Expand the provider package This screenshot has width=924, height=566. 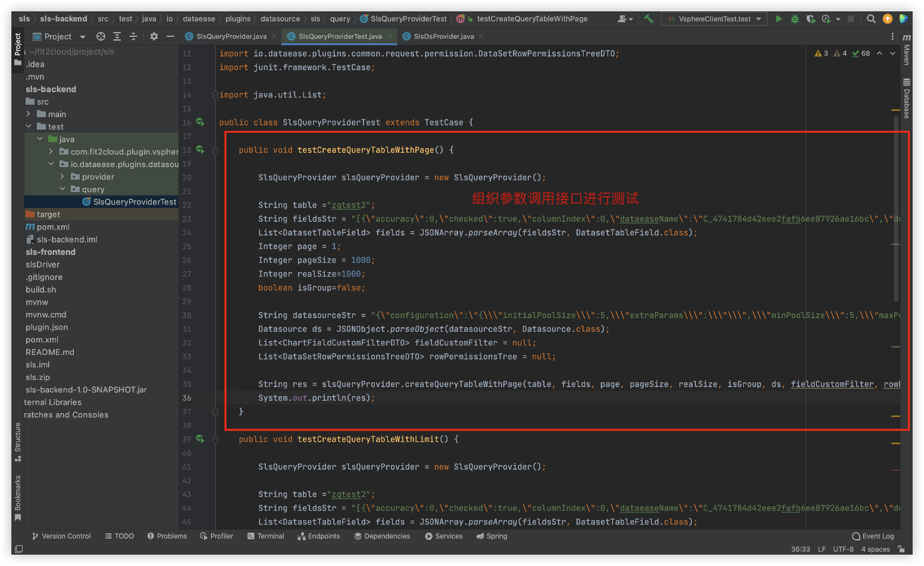pyautogui.click(x=62, y=176)
